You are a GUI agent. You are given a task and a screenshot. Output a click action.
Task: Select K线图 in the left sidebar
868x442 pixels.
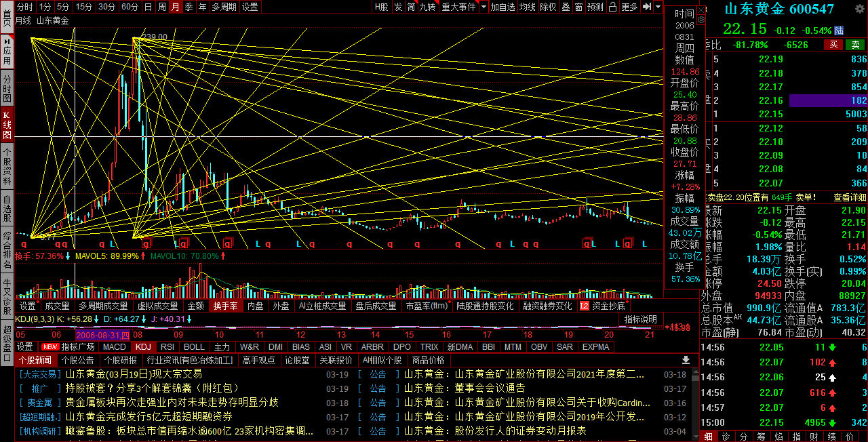pyautogui.click(x=7, y=124)
